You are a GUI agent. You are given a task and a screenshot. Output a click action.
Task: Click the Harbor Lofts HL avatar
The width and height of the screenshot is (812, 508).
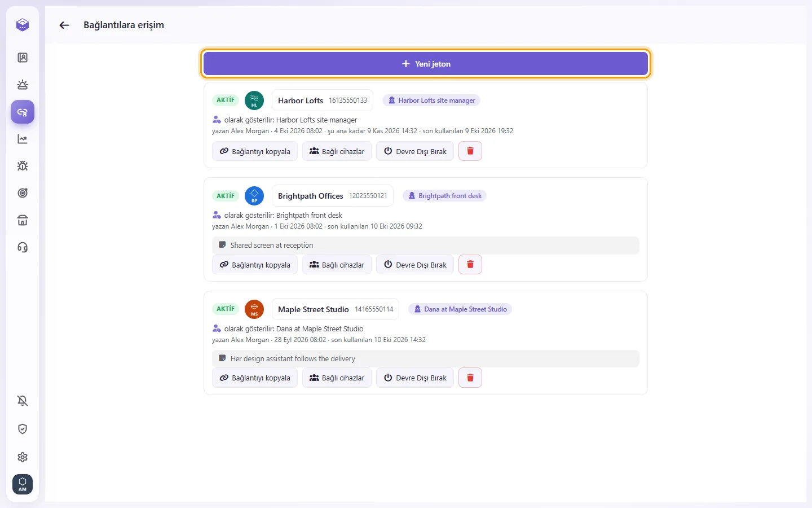click(254, 100)
